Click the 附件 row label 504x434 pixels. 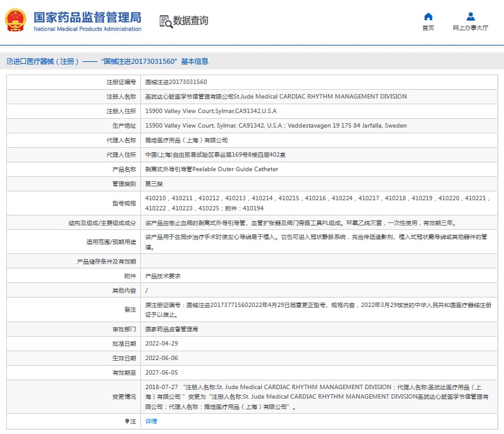coord(130,276)
